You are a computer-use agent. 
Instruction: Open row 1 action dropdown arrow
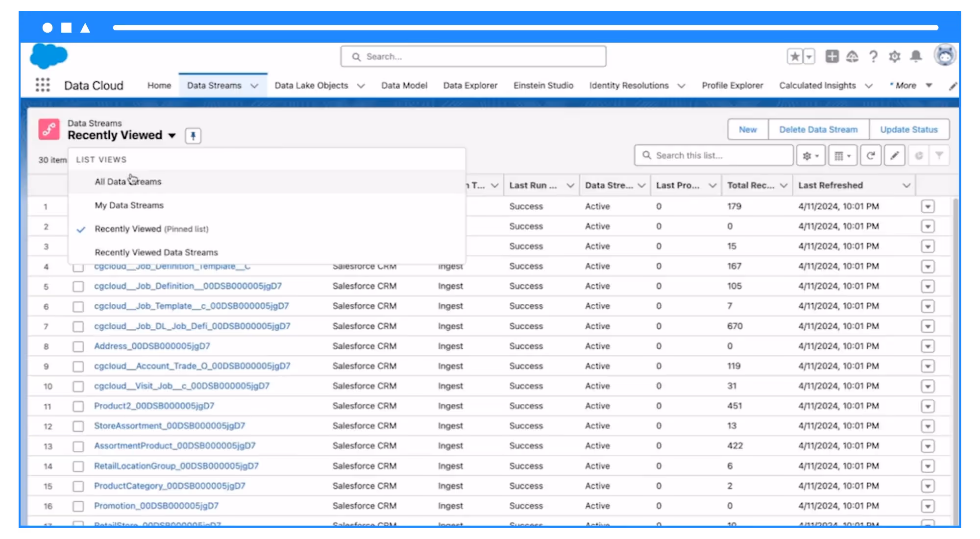928,207
